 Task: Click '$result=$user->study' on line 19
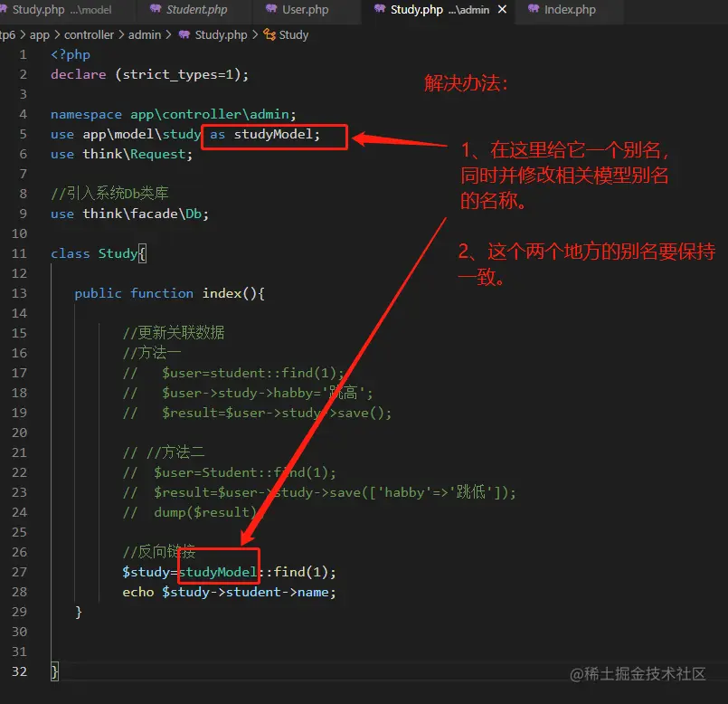coord(241,414)
